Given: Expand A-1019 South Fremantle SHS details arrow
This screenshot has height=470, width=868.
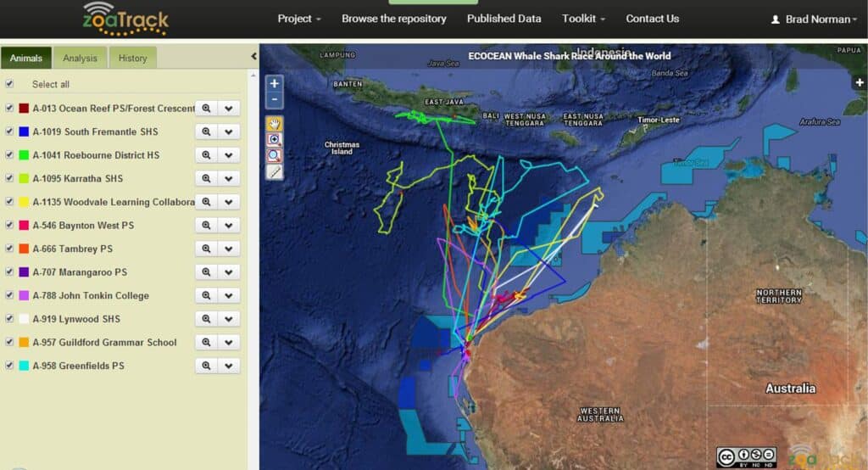Looking at the screenshot, I should [x=229, y=131].
